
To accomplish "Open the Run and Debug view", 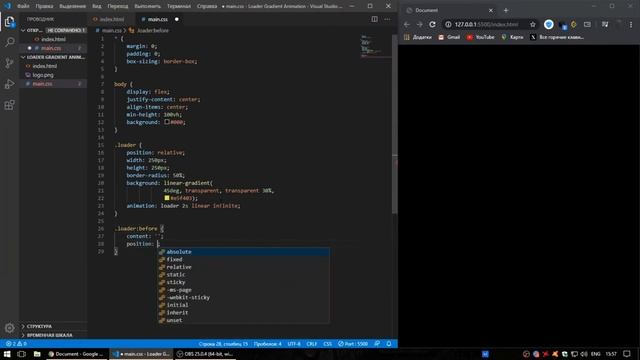I will pos(9,84).
